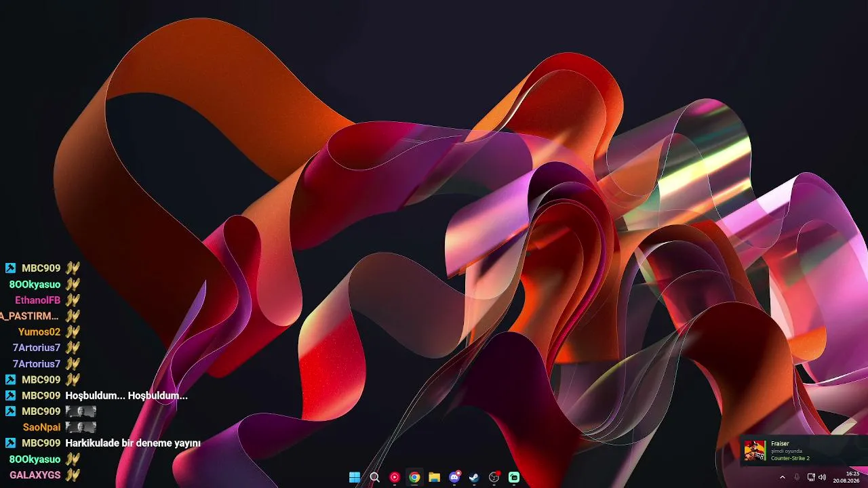Image resolution: width=868 pixels, height=488 pixels.
Task: Open OBS Studio from the taskbar
Action: pos(494,477)
